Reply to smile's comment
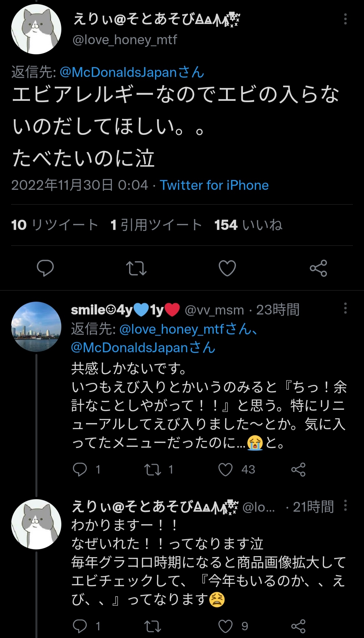Screen dimensions: 364x638 point(80,469)
